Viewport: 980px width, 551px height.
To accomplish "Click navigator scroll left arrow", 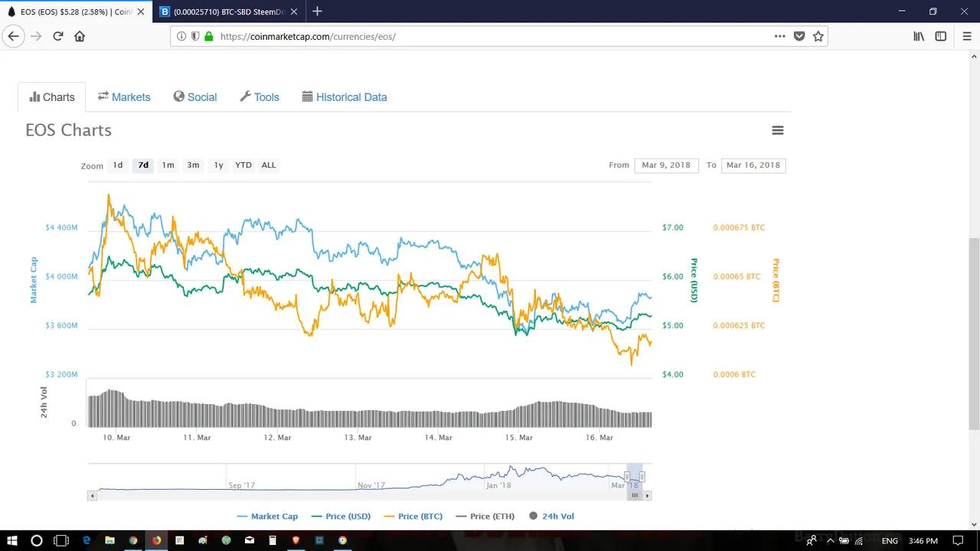I will coord(92,496).
